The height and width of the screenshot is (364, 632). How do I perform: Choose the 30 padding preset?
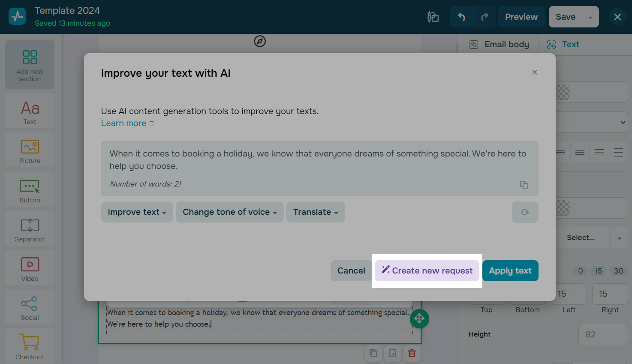pyautogui.click(x=618, y=271)
